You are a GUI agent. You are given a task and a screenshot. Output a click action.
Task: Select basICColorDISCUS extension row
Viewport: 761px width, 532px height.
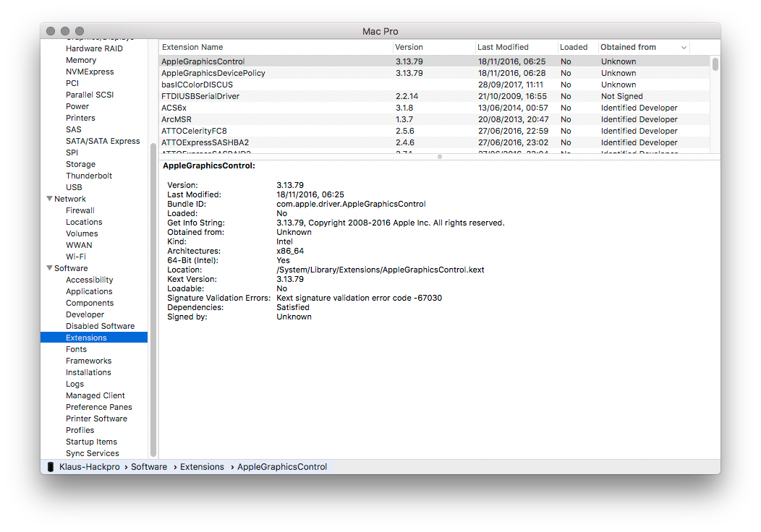[434, 85]
